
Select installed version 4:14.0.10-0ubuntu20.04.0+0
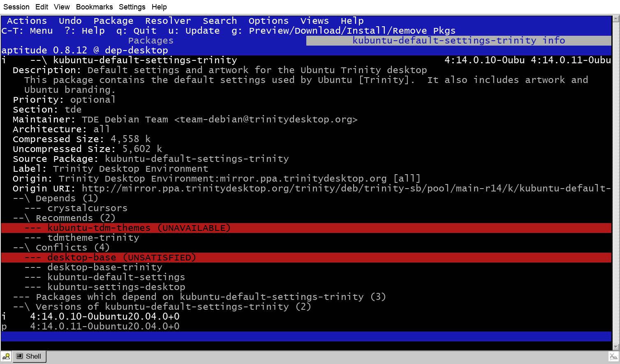pos(90,317)
